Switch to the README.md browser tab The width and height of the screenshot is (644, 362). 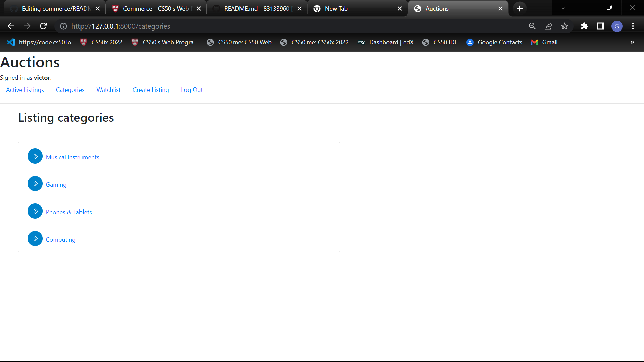point(256,9)
